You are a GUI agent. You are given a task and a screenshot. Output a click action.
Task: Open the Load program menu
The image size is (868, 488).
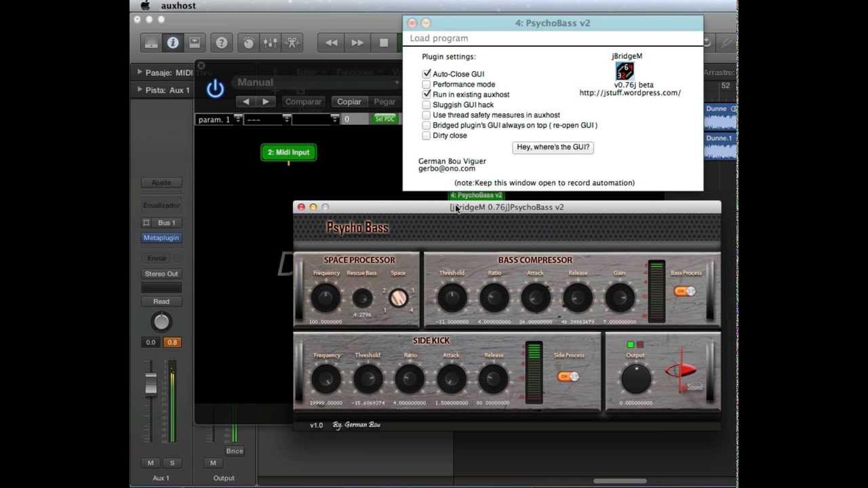coord(439,39)
